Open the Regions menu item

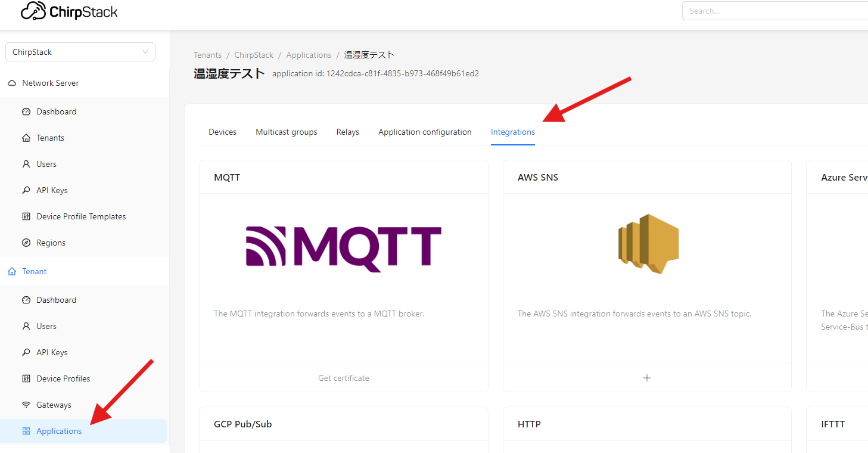[x=85, y=243]
